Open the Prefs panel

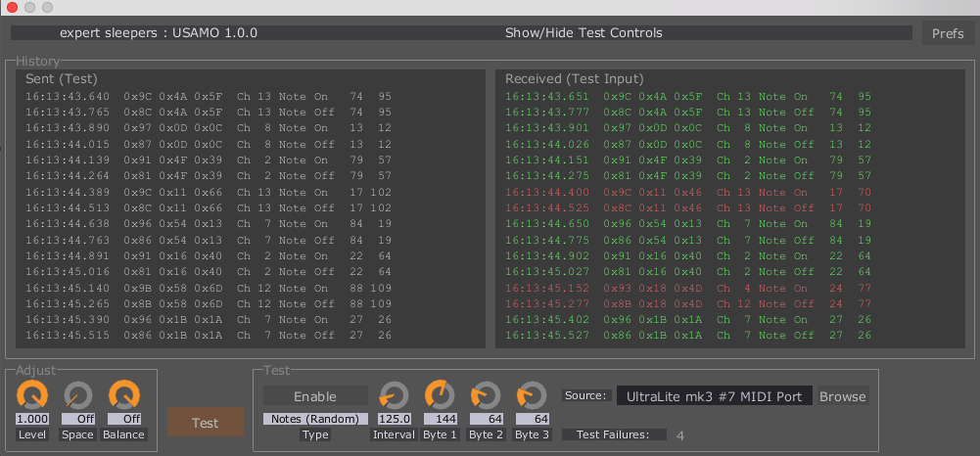click(x=947, y=33)
